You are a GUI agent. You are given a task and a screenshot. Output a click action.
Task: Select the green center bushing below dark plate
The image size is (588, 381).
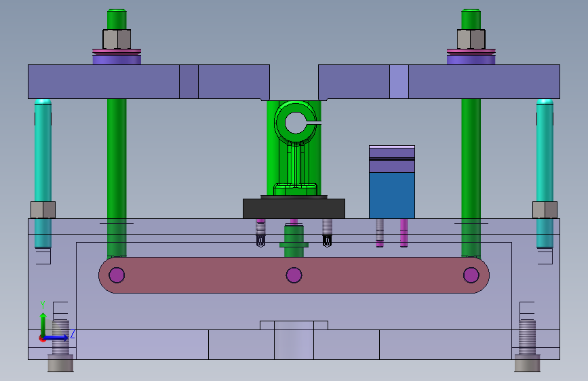(294, 241)
